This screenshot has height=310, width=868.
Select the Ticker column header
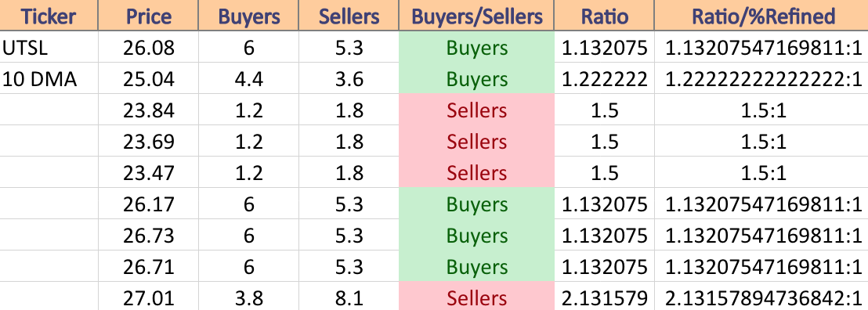(x=49, y=16)
